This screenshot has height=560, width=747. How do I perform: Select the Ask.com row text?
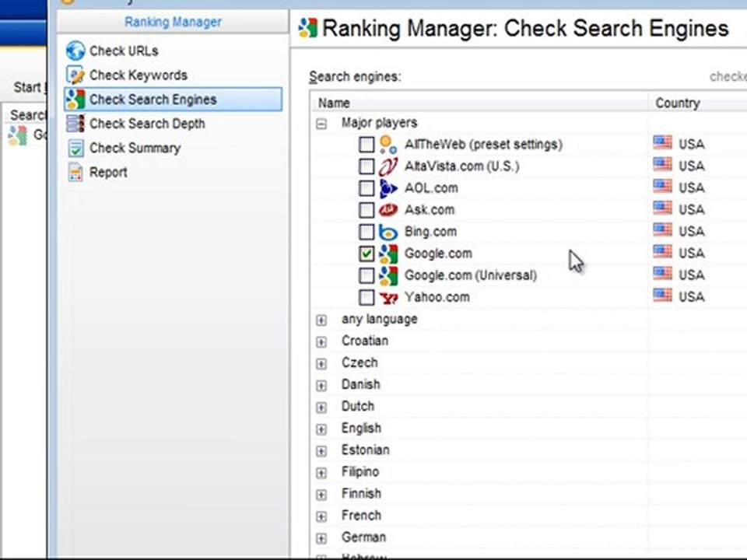[430, 209]
